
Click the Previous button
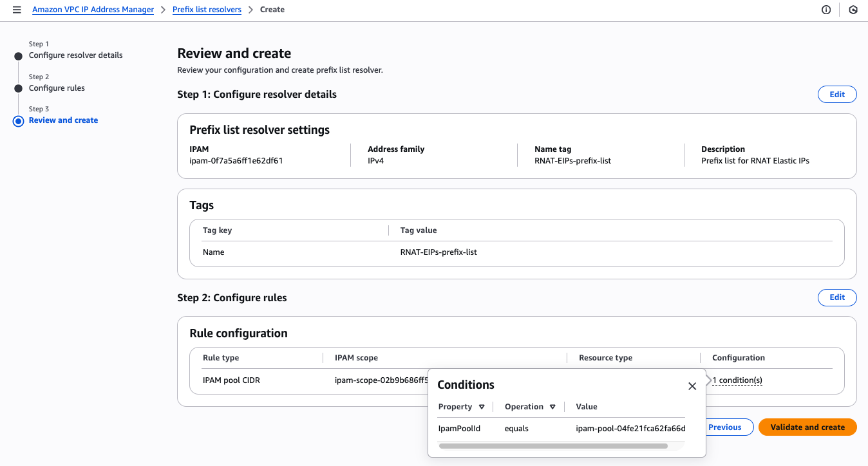tap(726, 427)
